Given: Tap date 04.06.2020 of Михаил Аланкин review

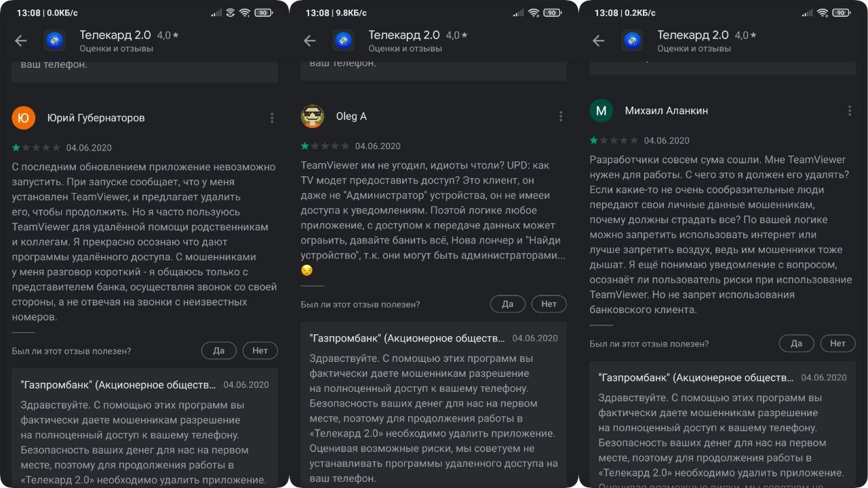Looking at the screenshot, I should tap(667, 141).
